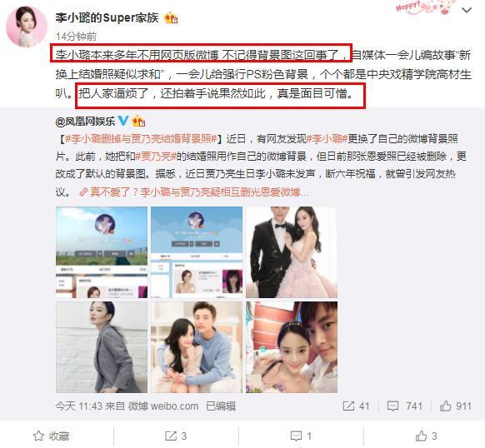Open the #李小璐删掉与贾乃亮结婚背景照# hashtag

pyautogui.click(x=141, y=139)
